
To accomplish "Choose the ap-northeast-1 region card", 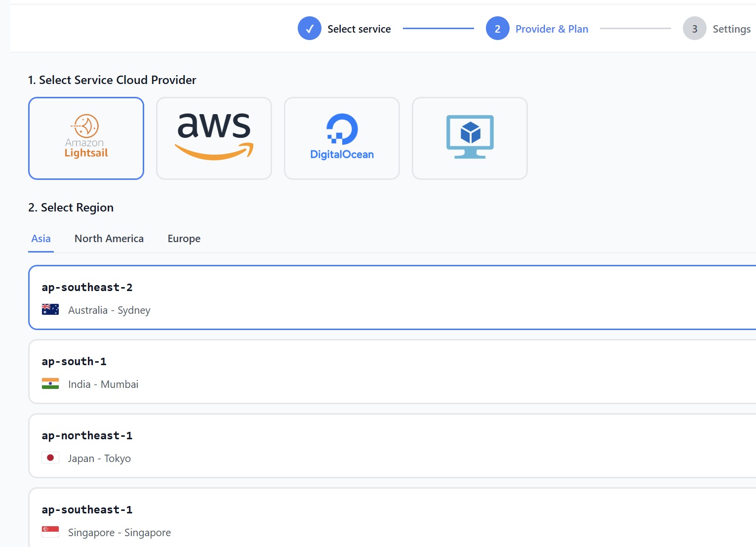I will (392, 446).
